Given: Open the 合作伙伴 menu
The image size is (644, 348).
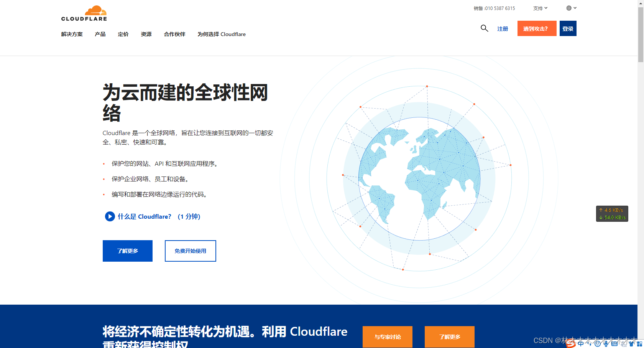Looking at the screenshot, I should (x=174, y=34).
